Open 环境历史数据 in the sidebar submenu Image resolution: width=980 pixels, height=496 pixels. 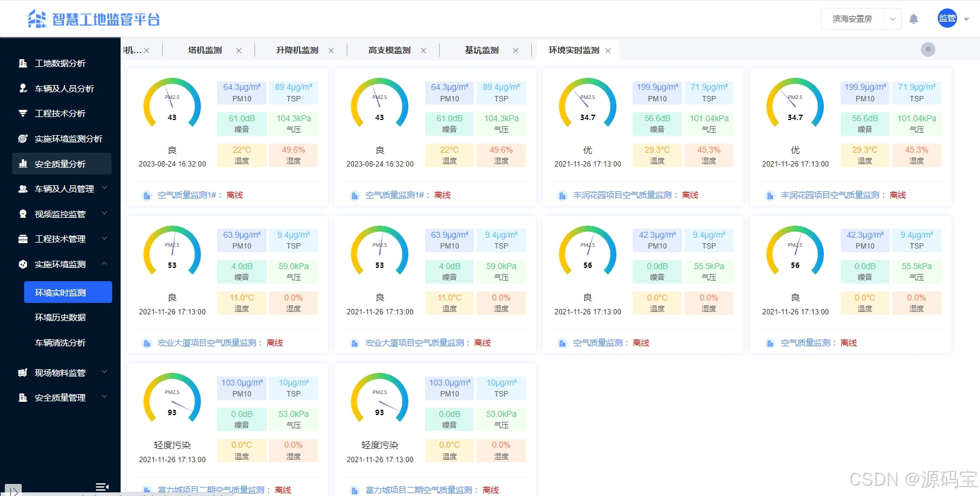60,317
